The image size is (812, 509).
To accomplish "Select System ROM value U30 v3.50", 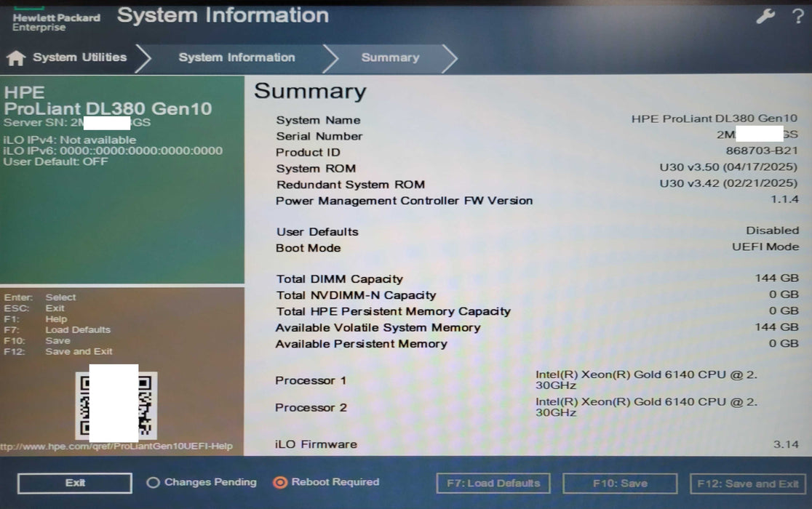I will coord(728,167).
